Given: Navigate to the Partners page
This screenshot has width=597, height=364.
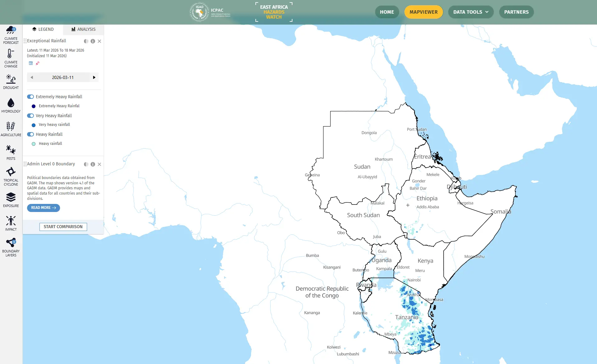Looking at the screenshot, I should (516, 12).
